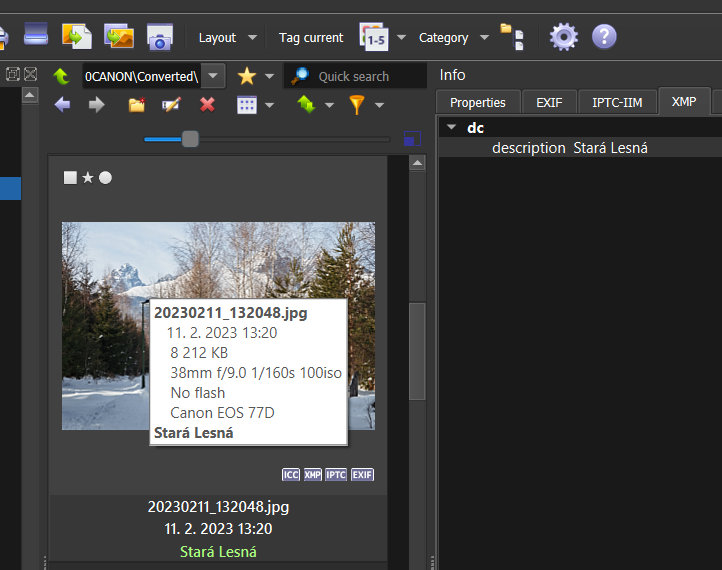Click the IPTC badge under thumbnail
Screen dimensions: 722x570
click(336, 475)
